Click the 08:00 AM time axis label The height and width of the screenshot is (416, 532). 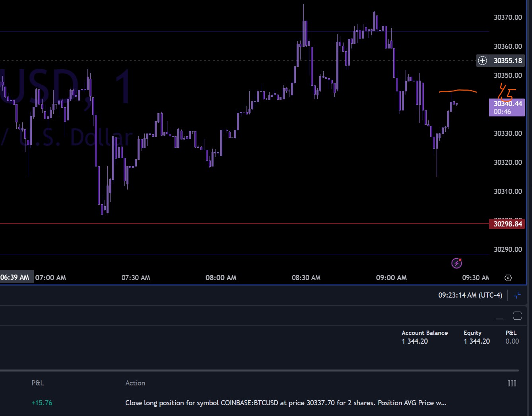221,278
